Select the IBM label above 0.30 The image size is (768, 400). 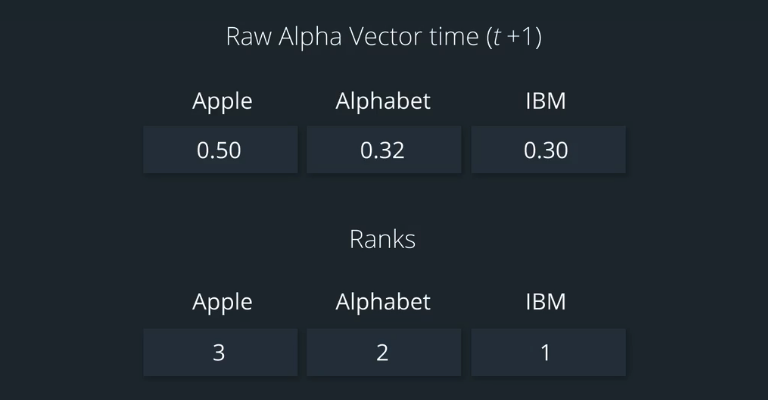point(546,101)
